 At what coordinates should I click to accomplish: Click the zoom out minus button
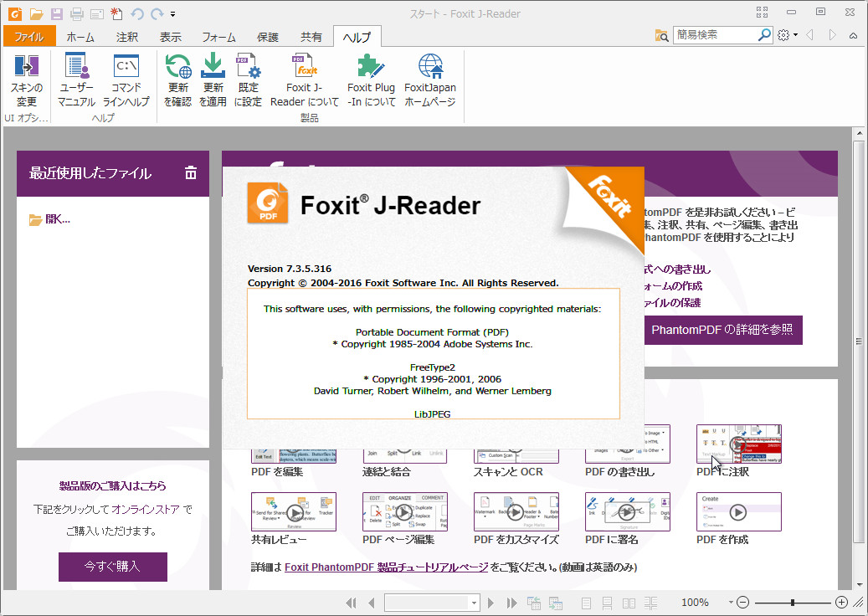(743, 602)
